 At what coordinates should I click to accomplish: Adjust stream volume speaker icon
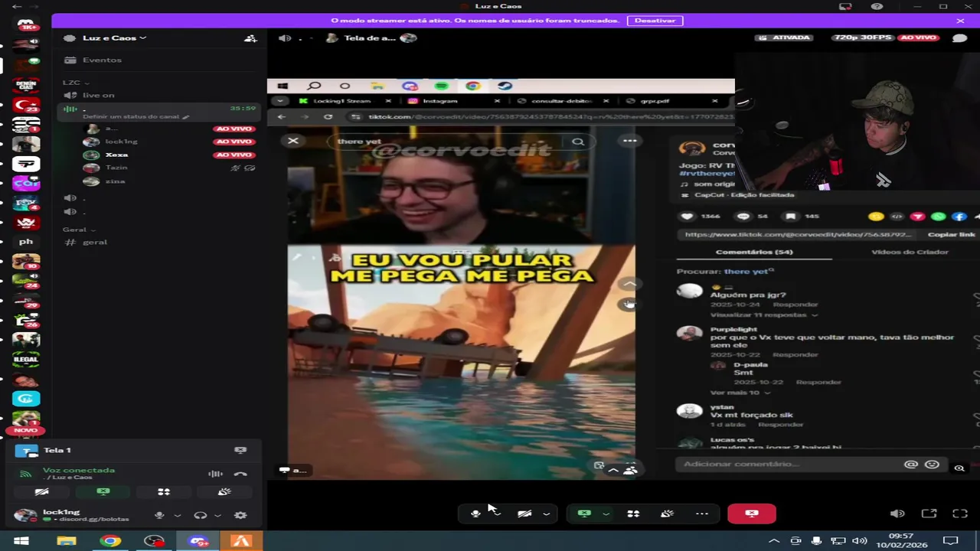click(x=897, y=514)
